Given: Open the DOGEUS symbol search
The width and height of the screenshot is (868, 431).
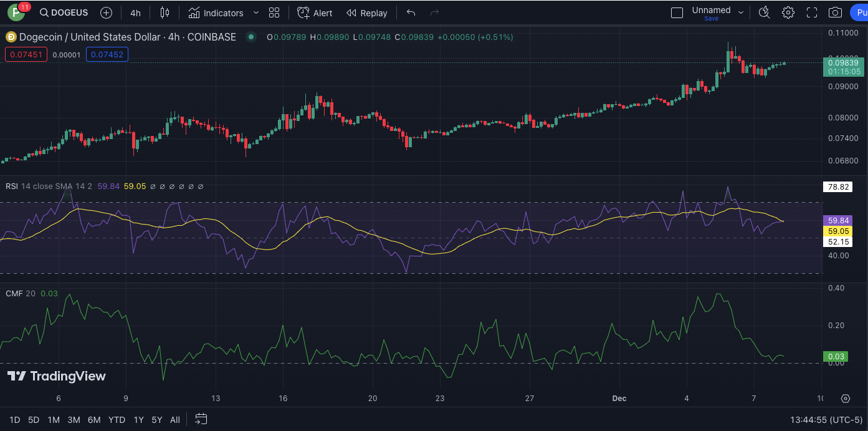Looking at the screenshot, I should (x=64, y=12).
